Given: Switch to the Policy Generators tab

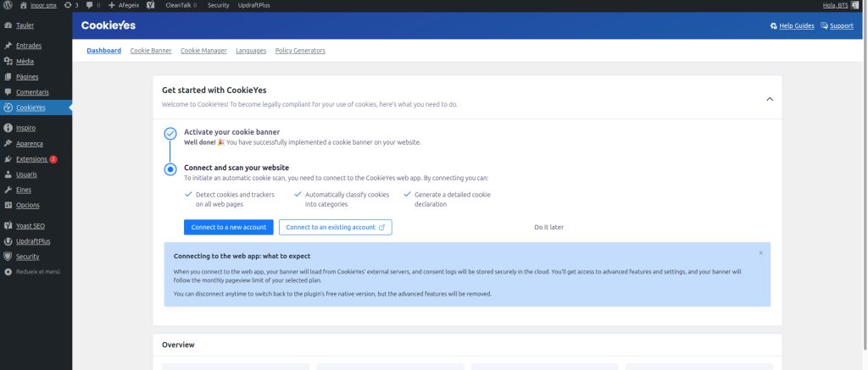Looking at the screenshot, I should 300,51.
